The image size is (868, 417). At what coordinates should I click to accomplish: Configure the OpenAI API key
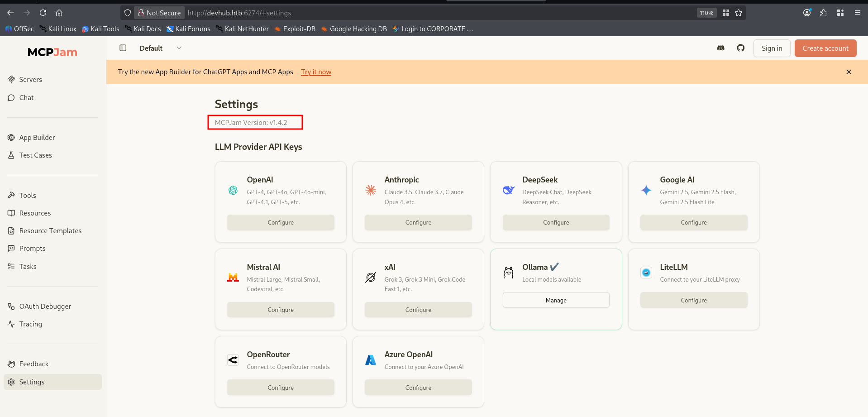point(281,222)
